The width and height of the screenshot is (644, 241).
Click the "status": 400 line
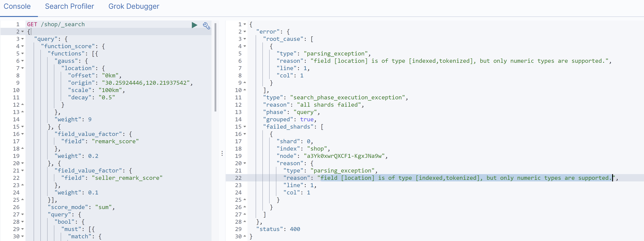(x=278, y=229)
